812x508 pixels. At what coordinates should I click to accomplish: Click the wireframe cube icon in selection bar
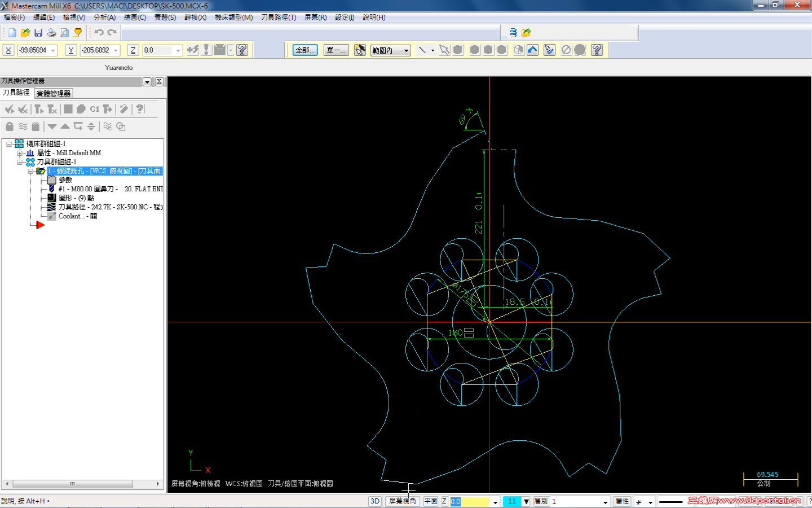[518, 50]
